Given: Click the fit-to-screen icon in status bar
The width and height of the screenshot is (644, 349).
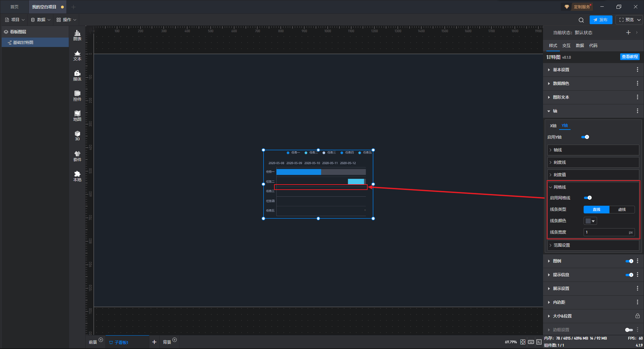Looking at the screenshot, I should pyautogui.click(x=523, y=342).
